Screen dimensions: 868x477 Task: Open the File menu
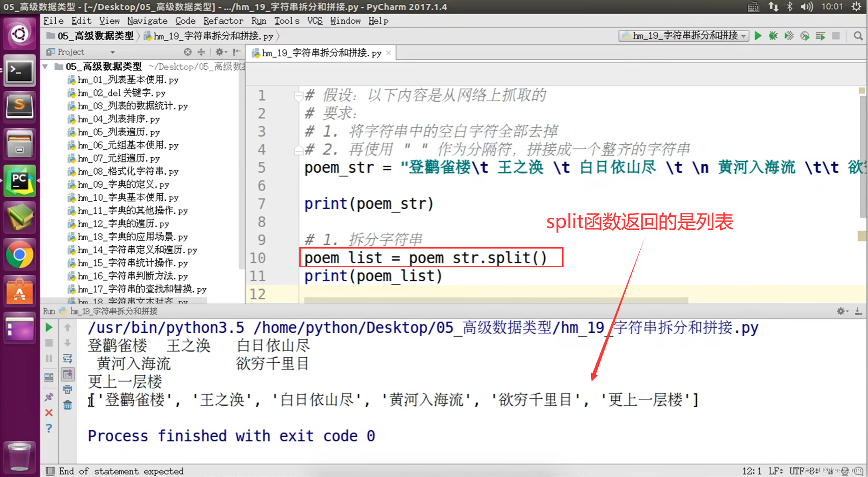(53, 21)
